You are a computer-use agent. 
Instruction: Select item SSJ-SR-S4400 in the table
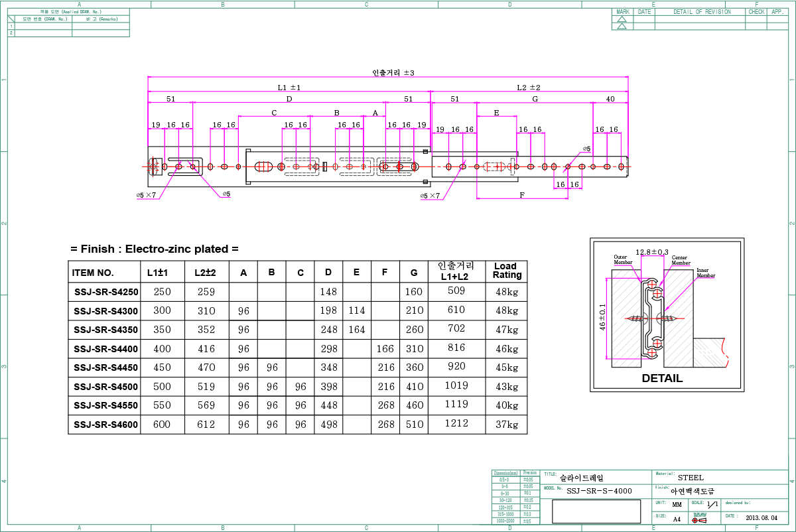(x=106, y=349)
